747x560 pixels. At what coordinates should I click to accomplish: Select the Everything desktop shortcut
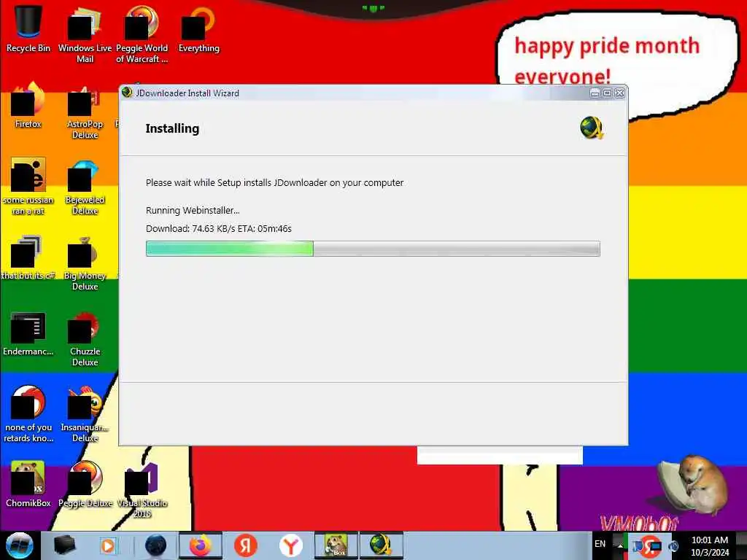coord(198,28)
